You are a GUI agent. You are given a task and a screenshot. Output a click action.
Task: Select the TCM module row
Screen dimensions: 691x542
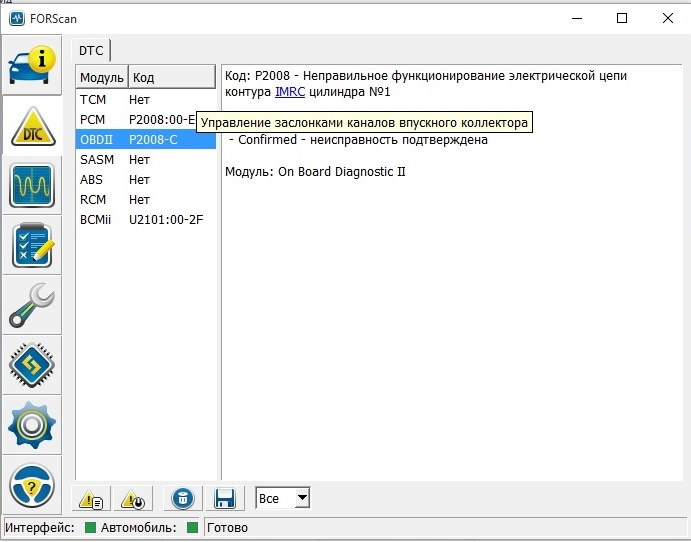146,100
